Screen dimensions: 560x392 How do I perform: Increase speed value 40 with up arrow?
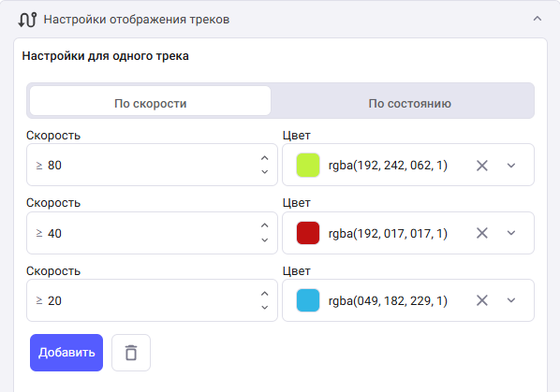point(264,225)
